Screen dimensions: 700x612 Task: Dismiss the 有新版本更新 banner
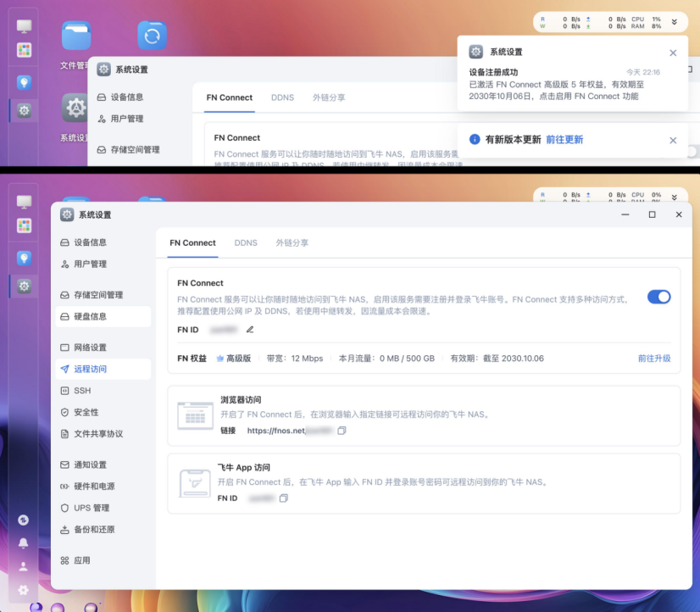673,140
